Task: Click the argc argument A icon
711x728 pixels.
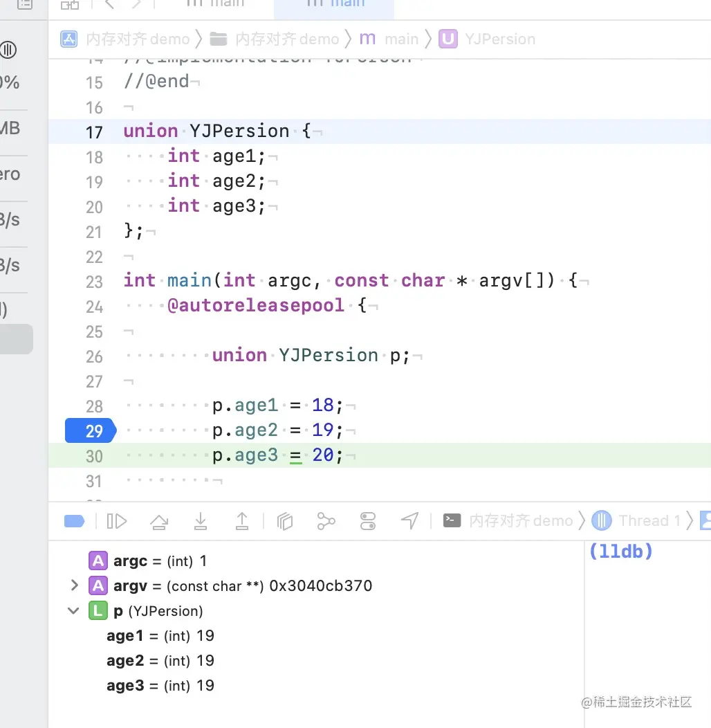Action: click(x=98, y=561)
